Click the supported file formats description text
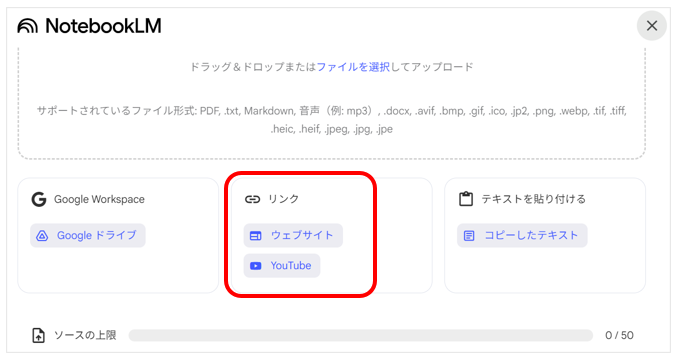The width and height of the screenshot is (680, 362). pyautogui.click(x=332, y=120)
